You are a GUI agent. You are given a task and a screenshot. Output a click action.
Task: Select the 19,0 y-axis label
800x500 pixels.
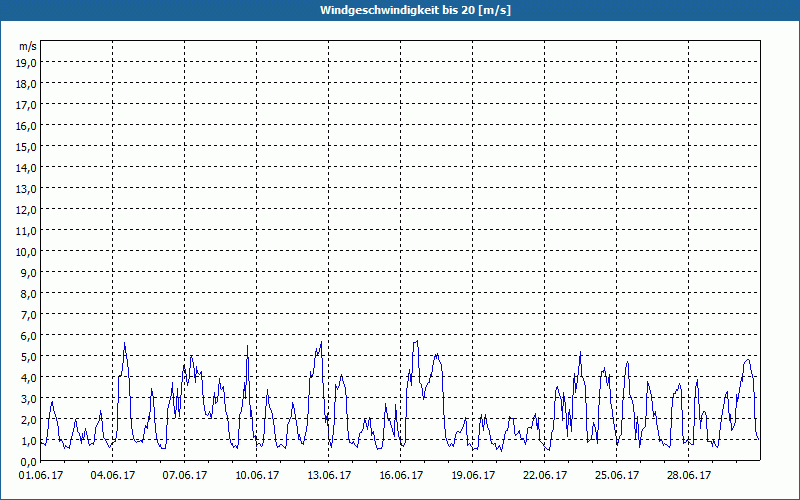pos(27,63)
